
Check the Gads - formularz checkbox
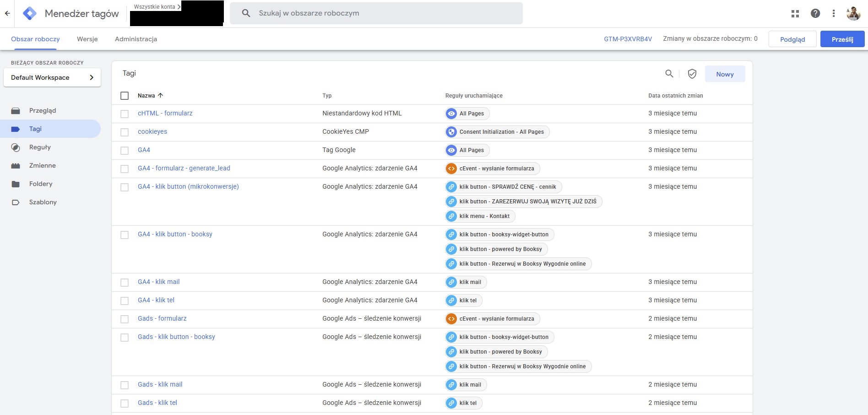click(x=125, y=319)
